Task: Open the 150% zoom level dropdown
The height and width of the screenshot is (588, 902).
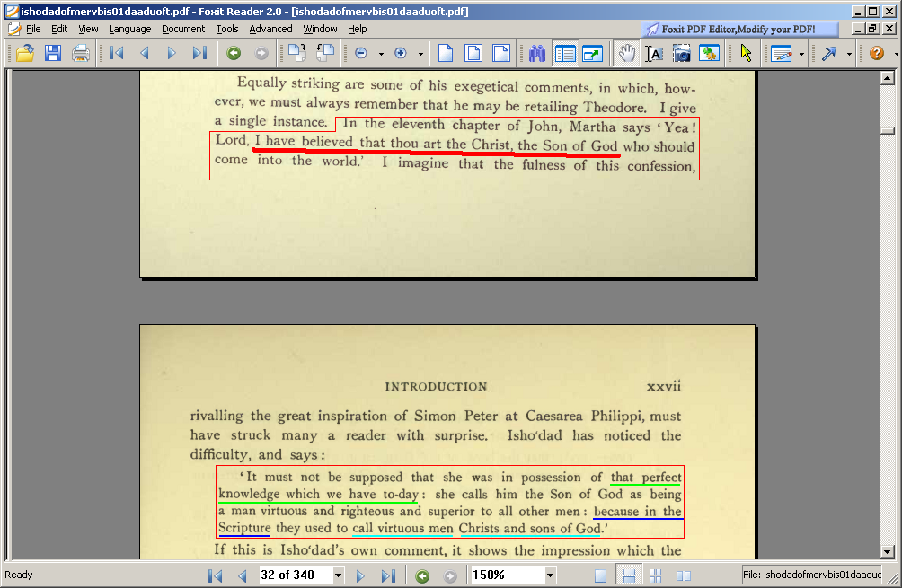Action: point(550,575)
